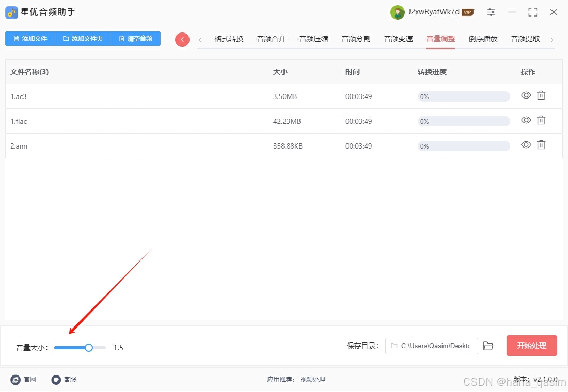Image resolution: width=568 pixels, height=392 pixels.
Task: Switch to the 音频变速 tab
Action: pos(398,39)
